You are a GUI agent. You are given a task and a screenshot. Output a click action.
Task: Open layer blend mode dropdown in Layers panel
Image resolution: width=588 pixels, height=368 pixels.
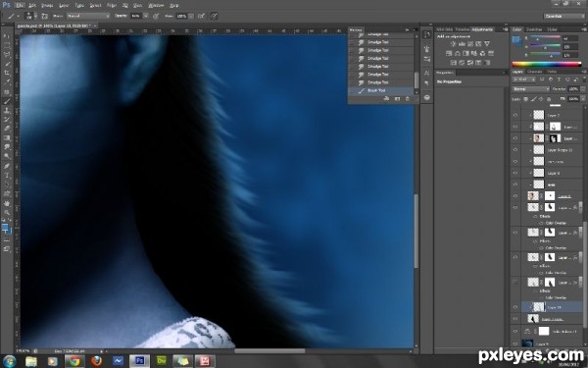531,89
